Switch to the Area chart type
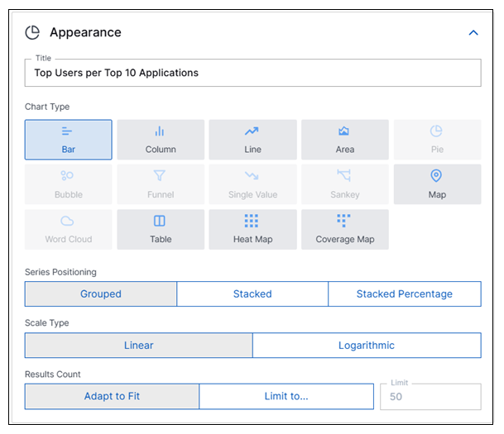The height and width of the screenshot is (434, 504). [345, 140]
